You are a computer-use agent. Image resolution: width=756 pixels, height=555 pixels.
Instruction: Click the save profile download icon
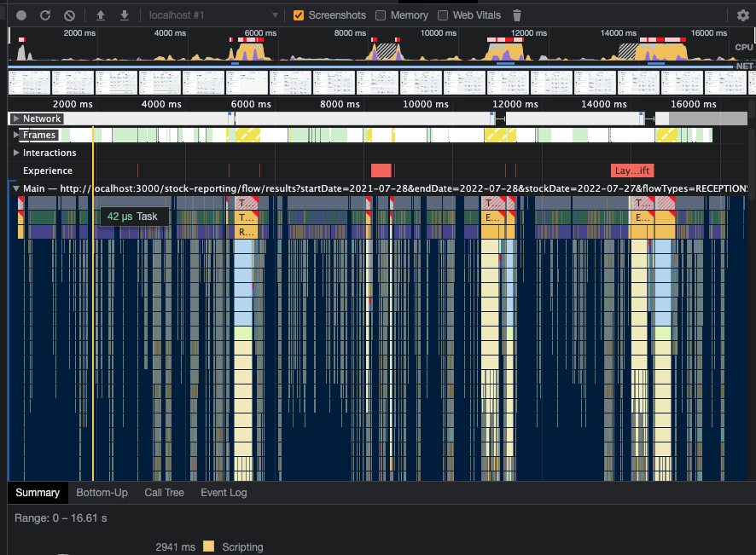pyautogui.click(x=125, y=15)
